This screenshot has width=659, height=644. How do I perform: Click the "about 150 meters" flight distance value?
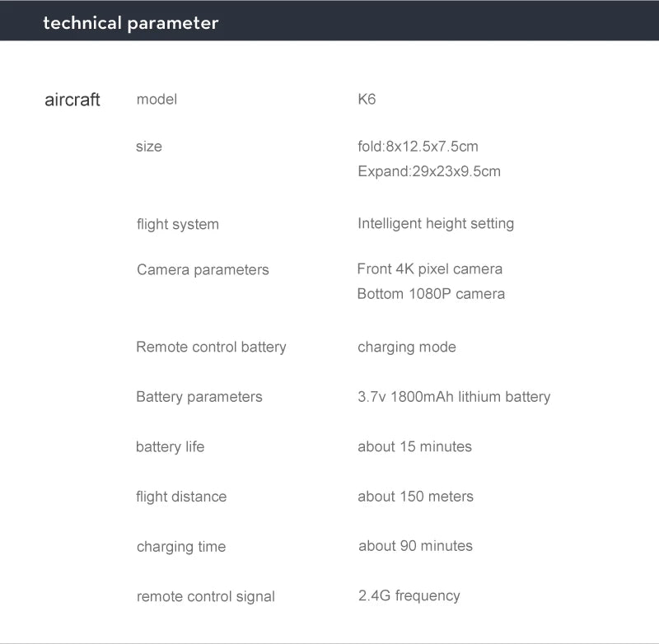416,496
